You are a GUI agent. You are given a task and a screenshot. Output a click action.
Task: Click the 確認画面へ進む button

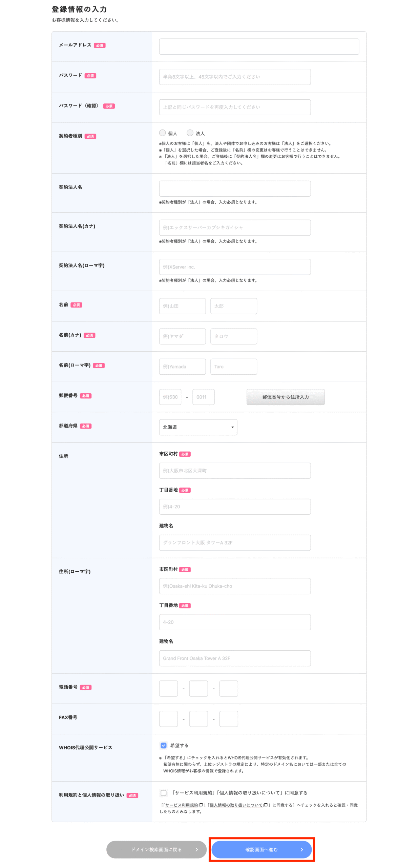tap(261, 849)
